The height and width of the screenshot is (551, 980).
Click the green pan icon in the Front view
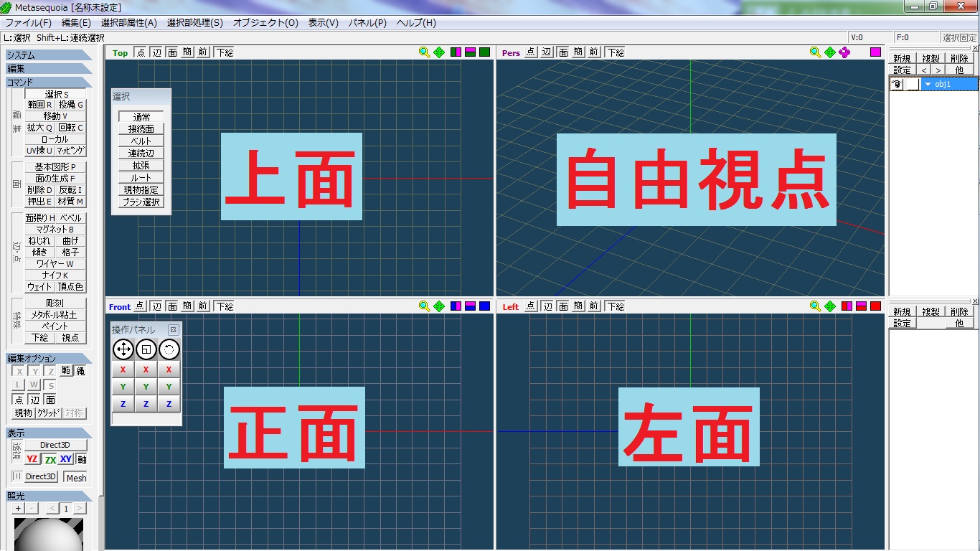(439, 306)
